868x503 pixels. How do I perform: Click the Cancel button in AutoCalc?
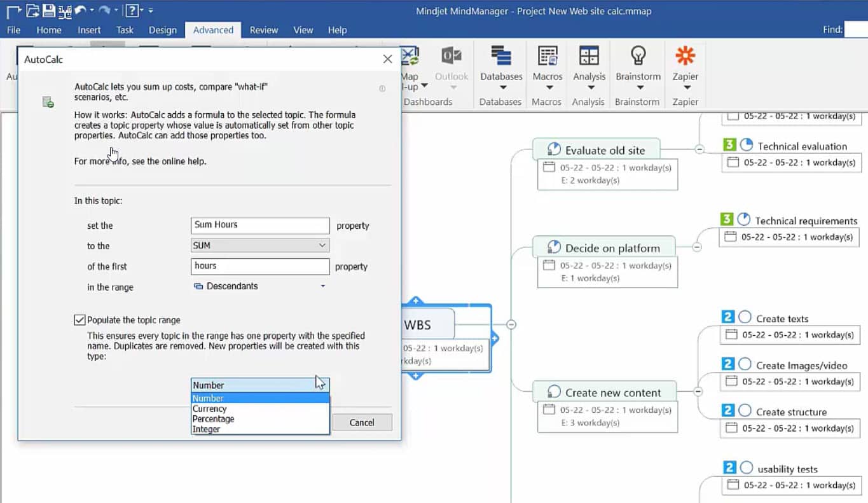(x=362, y=422)
